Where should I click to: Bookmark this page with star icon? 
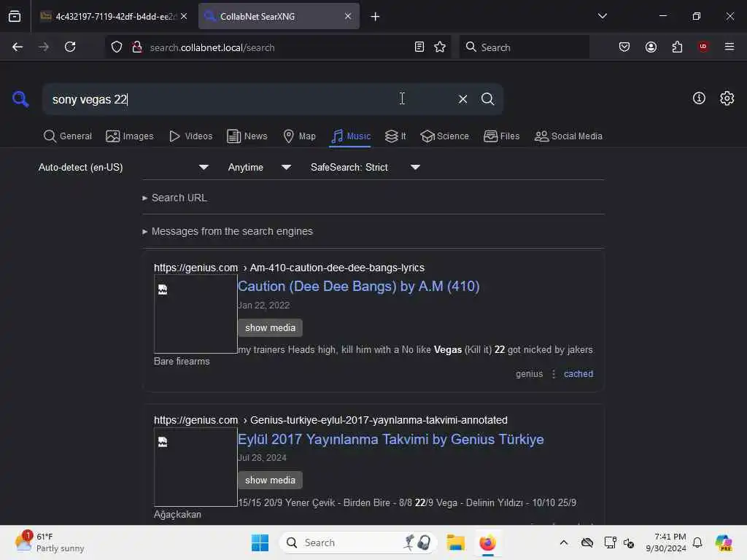tap(440, 47)
